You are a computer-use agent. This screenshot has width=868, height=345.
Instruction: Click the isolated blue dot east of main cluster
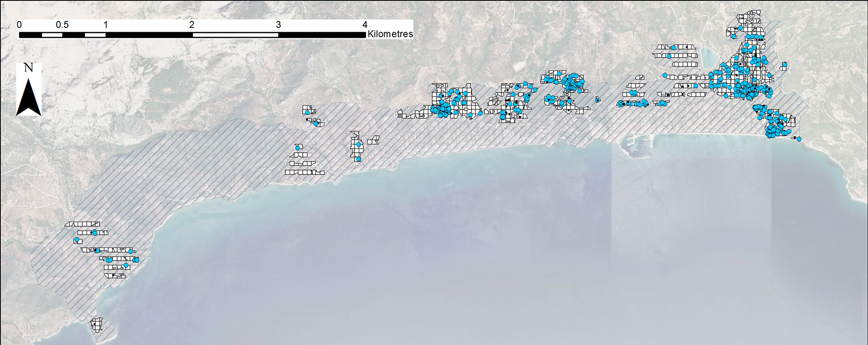click(x=785, y=65)
